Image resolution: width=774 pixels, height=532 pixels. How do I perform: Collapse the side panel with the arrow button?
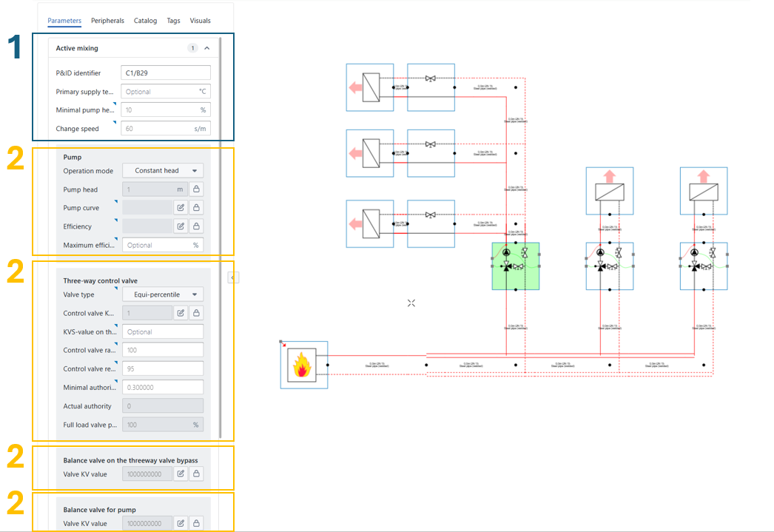(232, 277)
